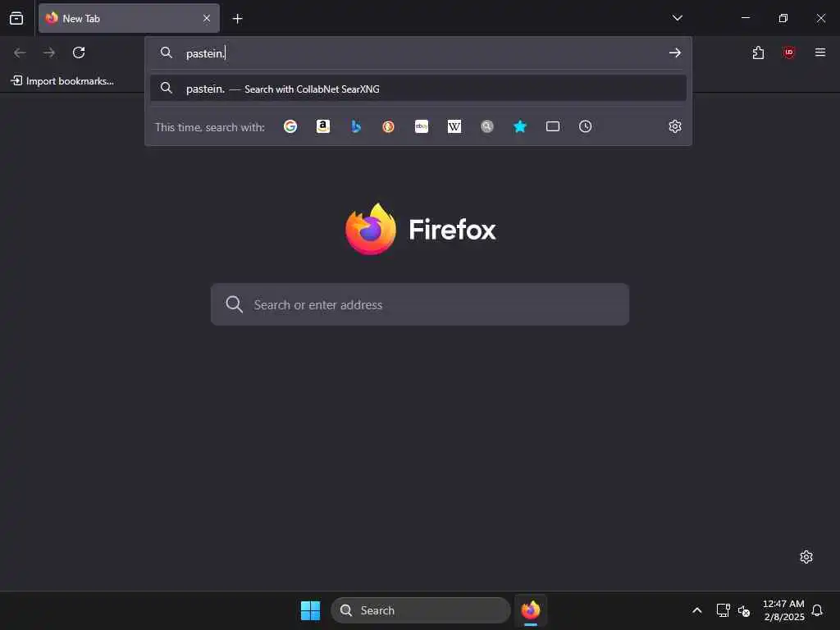Search this time with Bing
This screenshot has height=630, width=840.
[x=356, y=126]
